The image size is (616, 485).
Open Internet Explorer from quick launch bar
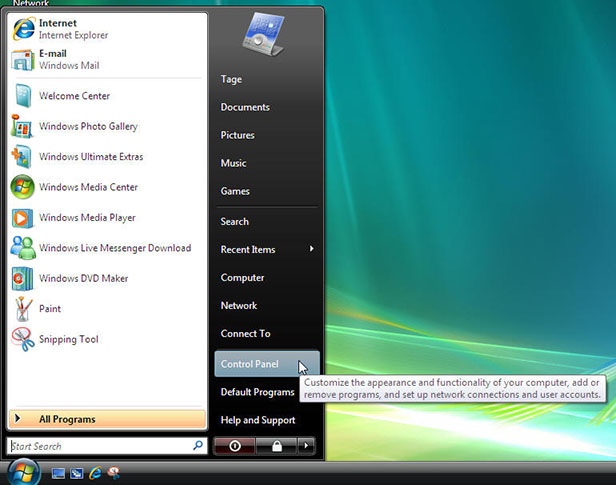[95, 473]
